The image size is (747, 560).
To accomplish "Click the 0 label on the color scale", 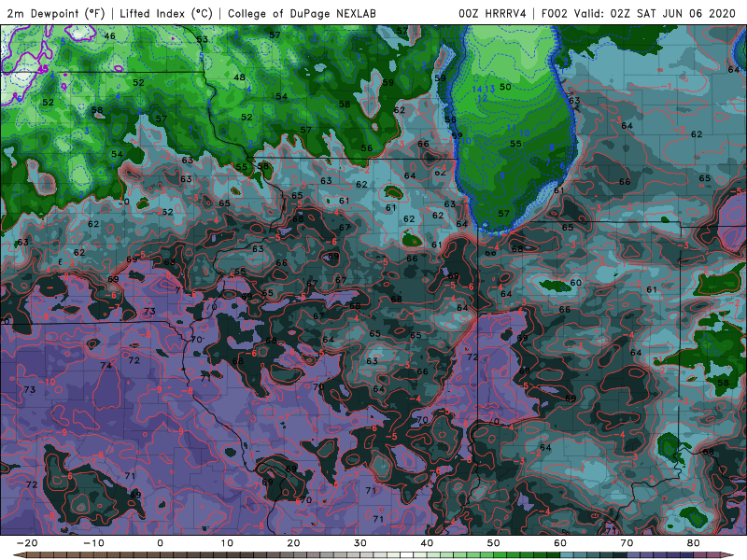I will click(160, 543).
